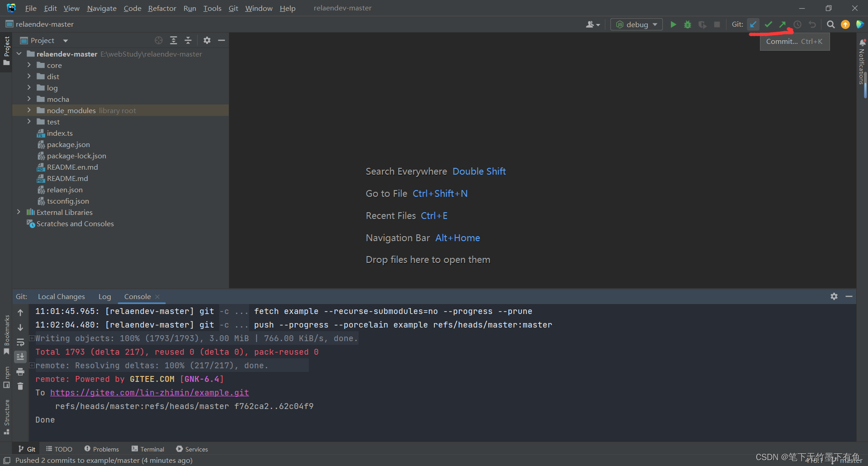The width and height of the screenshot is (868, 466).
Task: Click the Down arrow in Git console toolbar
Action: coord(20,327)
